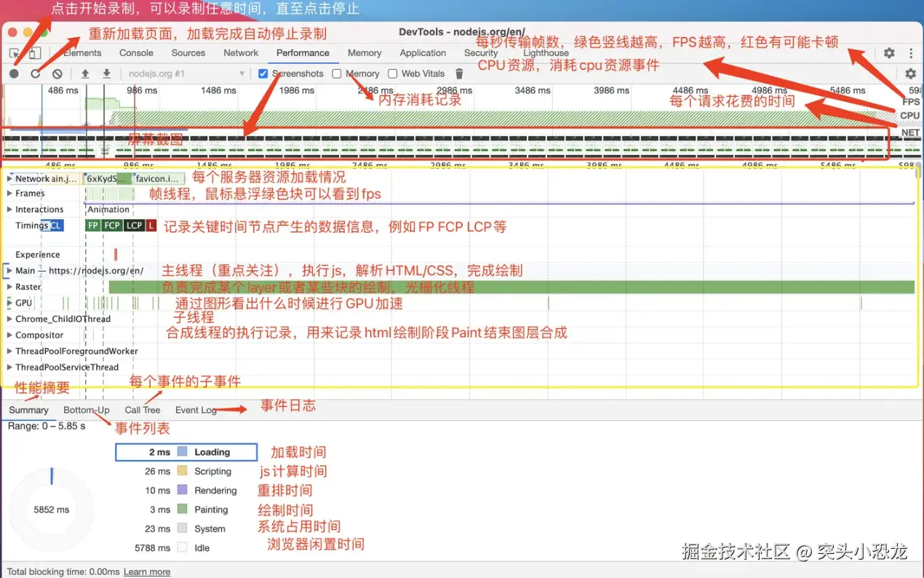Click the white Idle color swatch
This screenshot has width=924, height=578.
(183, 547)
